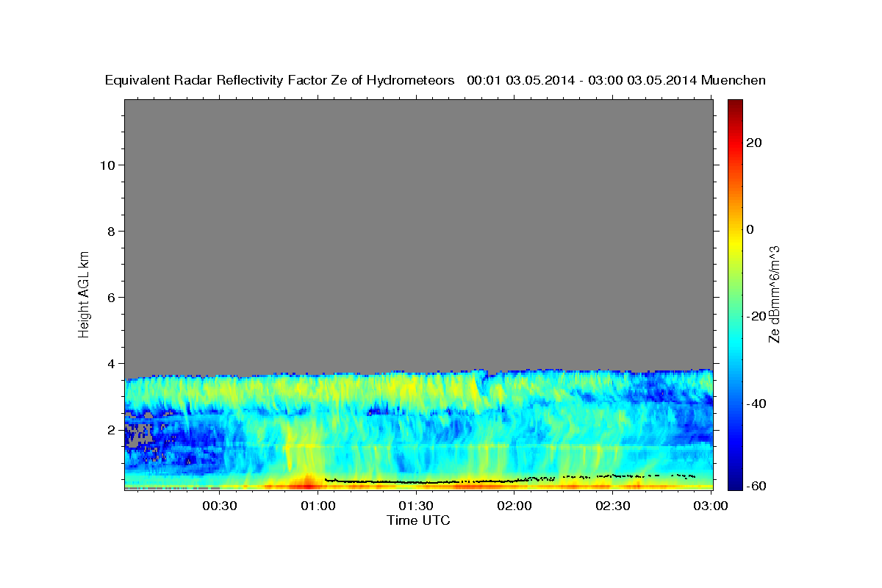Image resolution: width=882 pixels, height=588 pixels.
Task: Click the dark blue bottom of the colorbar
Action: tap(734, 481)
